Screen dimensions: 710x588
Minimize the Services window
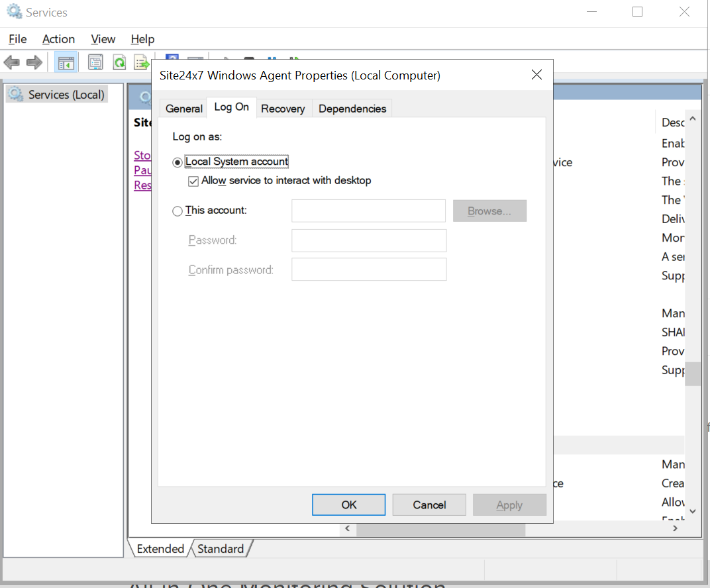tap(592, 12)
